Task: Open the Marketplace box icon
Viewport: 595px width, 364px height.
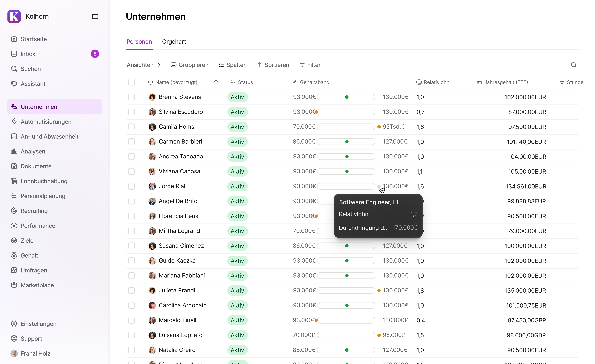Action: point(14,285)
